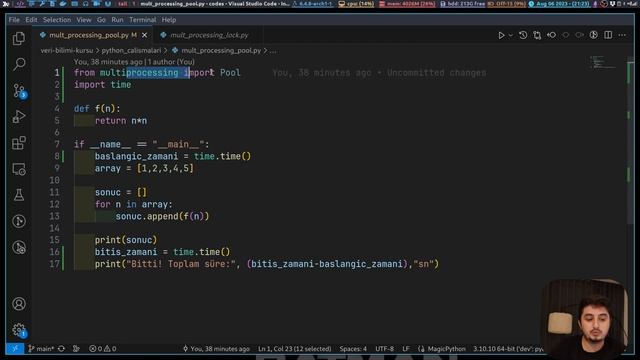Click status bar blame 'You, 38 minutes ago'
The height and width of the screenshot is (360, 640).
(216, 349)
